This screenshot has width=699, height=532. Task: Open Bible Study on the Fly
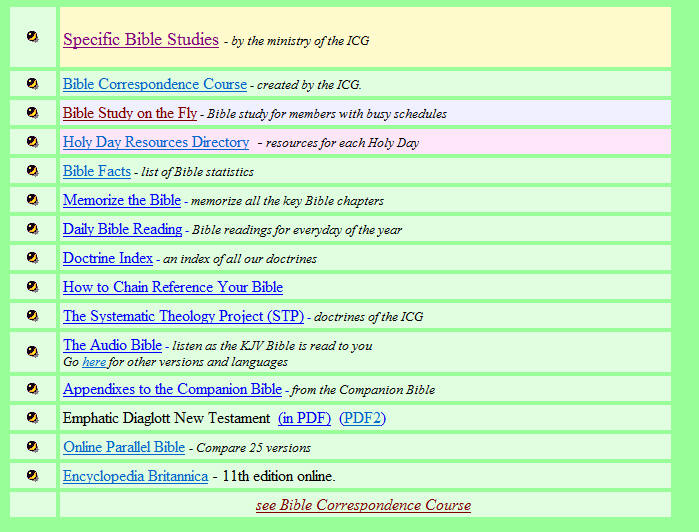tap(130, 113)
